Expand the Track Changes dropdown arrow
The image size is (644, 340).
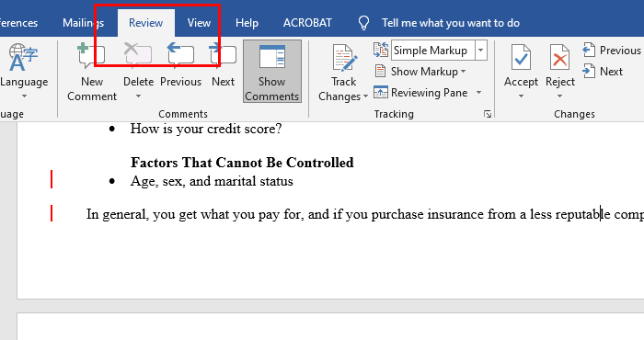click(365, 96)
